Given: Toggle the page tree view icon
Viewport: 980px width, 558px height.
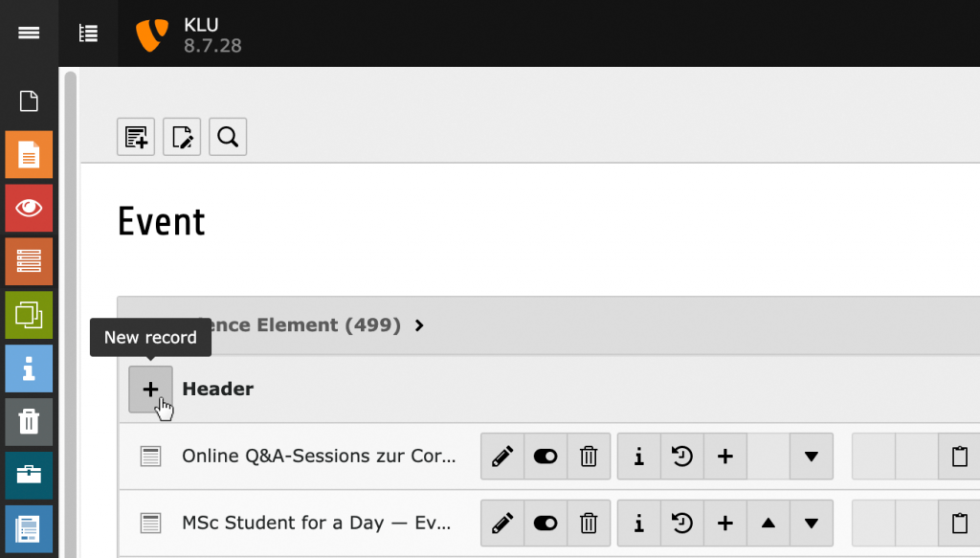Looking at the screenshot, I should click(88, 33).
